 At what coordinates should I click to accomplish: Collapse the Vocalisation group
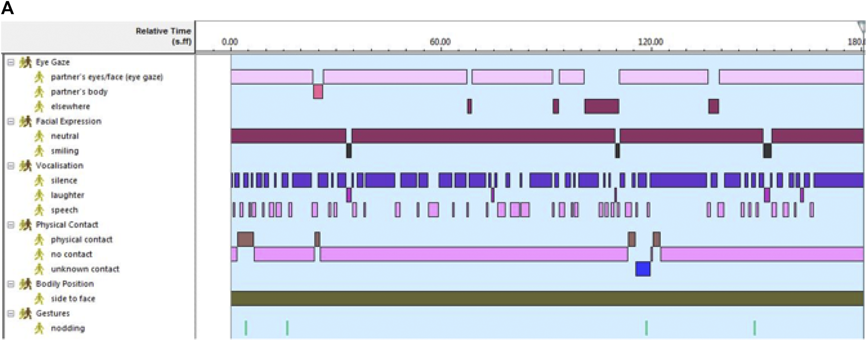click(x=10, y=166)
